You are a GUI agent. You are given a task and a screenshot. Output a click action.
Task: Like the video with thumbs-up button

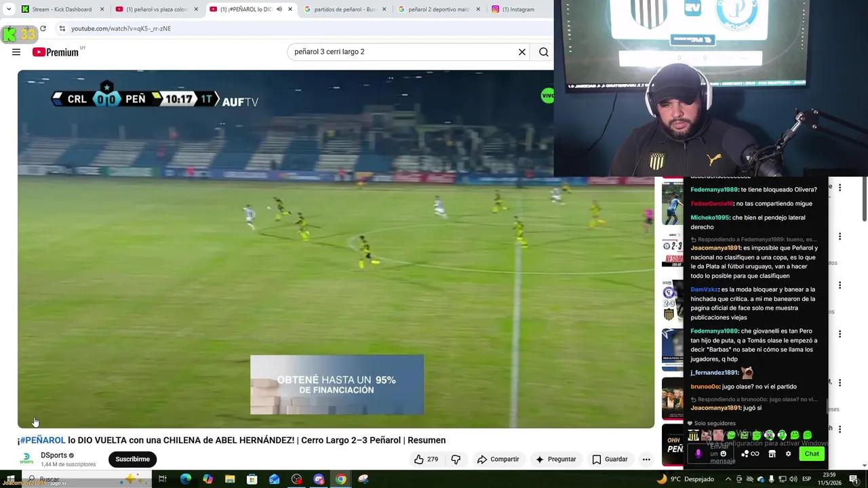click(426, 459)
